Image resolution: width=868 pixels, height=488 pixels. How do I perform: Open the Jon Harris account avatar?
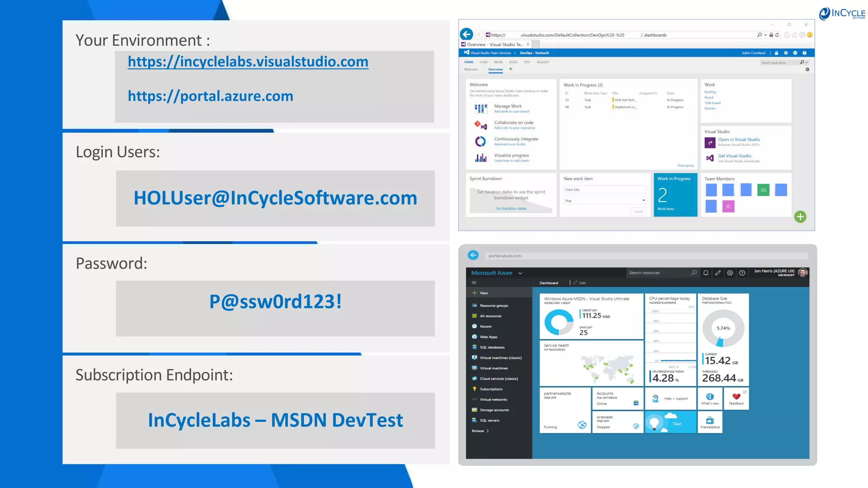[x=802, y=272]
